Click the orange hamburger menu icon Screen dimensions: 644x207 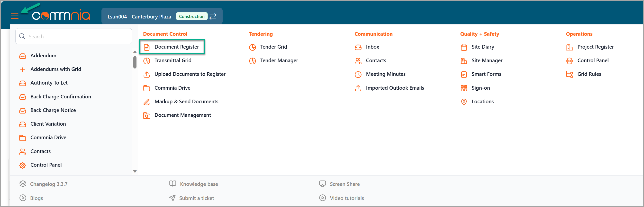pyautogui.click(x=15, y=16)
